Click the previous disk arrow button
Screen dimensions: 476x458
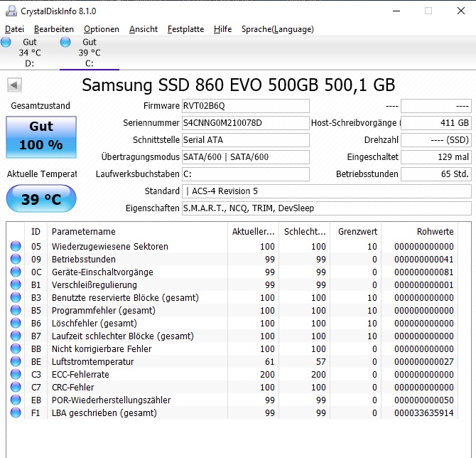point(14,85)
